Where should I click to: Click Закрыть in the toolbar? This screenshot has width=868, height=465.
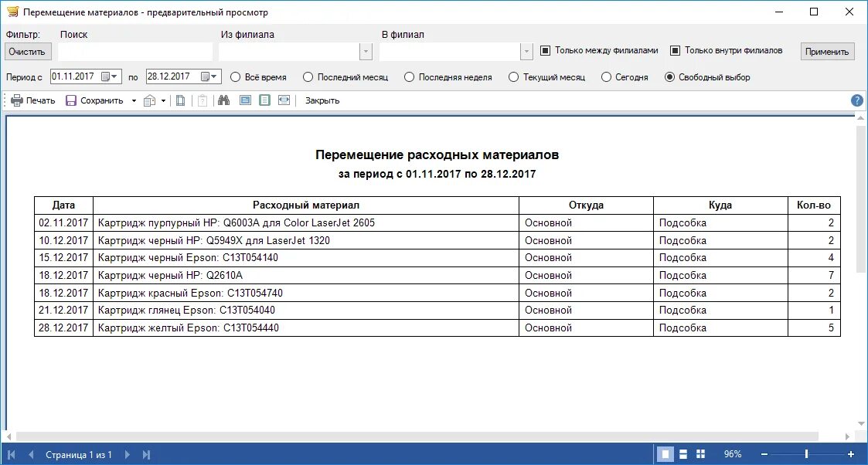[322, 100]
